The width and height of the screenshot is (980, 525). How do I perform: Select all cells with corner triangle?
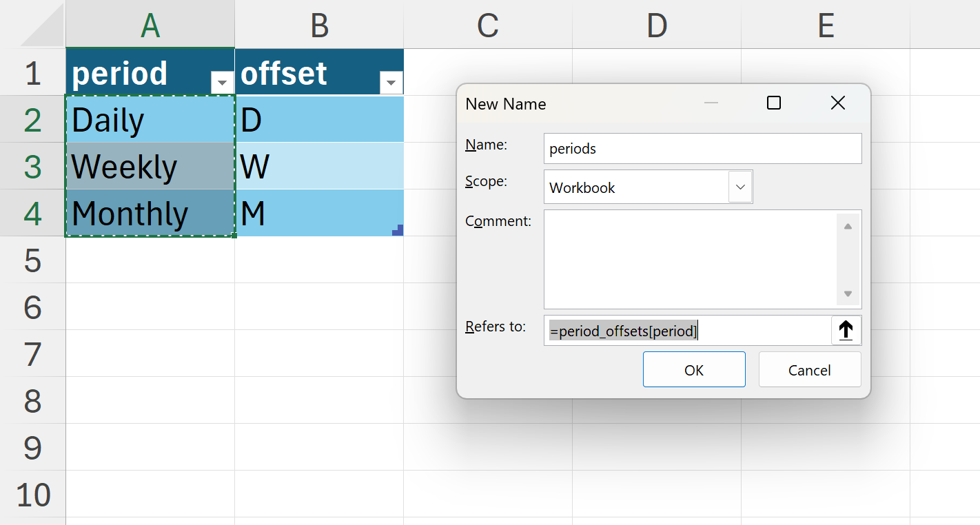pos(33,25)
